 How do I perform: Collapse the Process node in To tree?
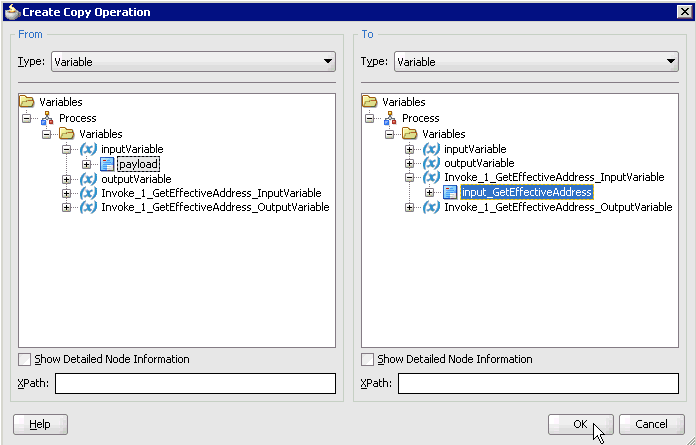coord(370,118)
